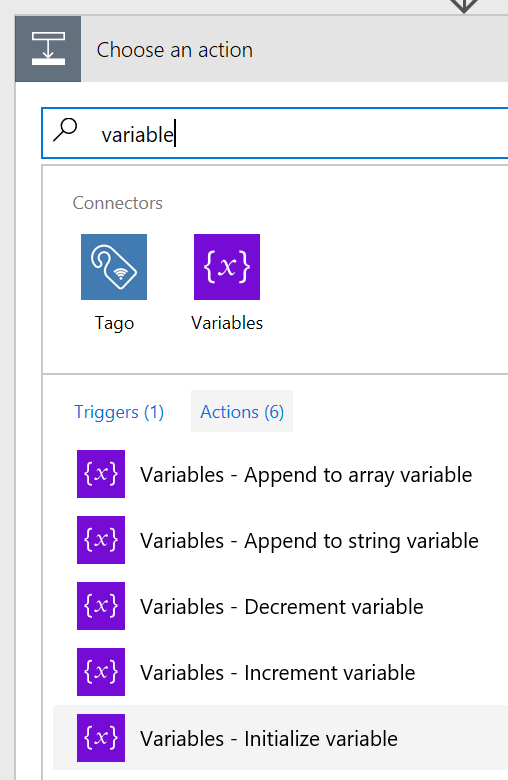Click the Initialize variable action icon
Screen dimensions: 508x780
point(101,738)
